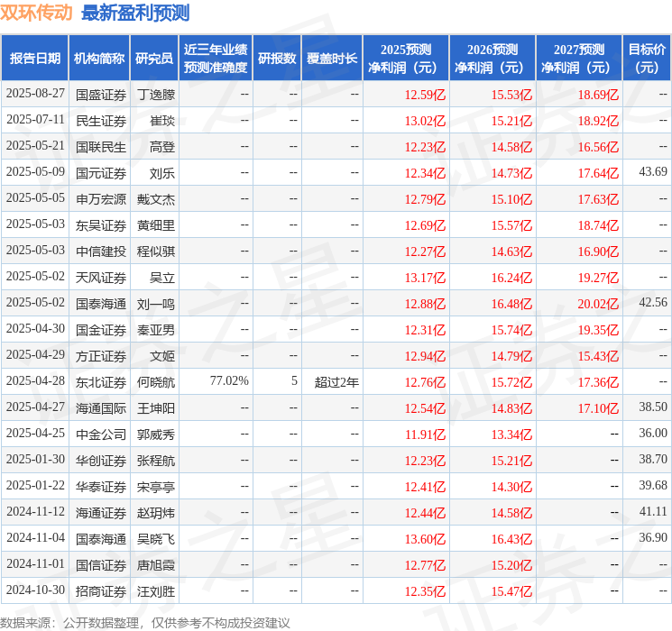Click the 2025预测净利润 column header

406,59
